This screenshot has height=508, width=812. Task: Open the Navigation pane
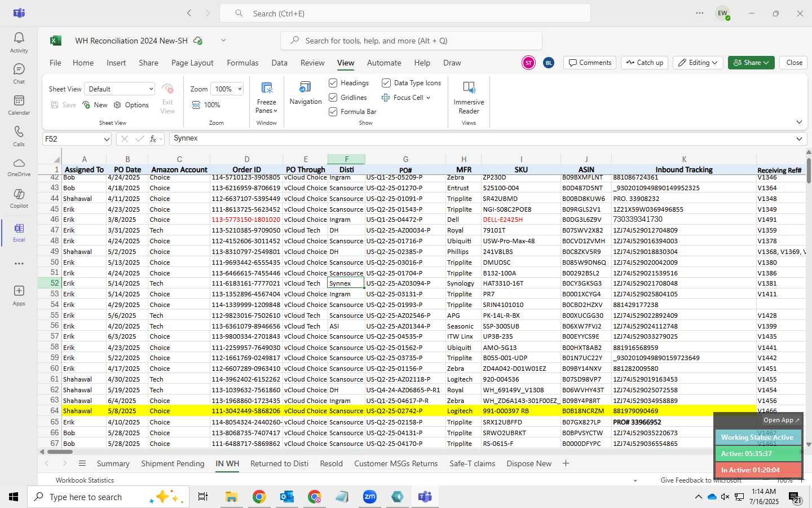[306, 94]
